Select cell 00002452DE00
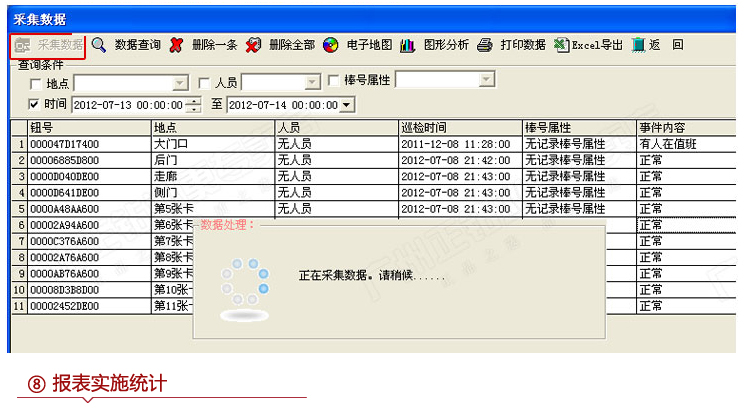This screenshot has height=409, width=750. click(89, 306)
